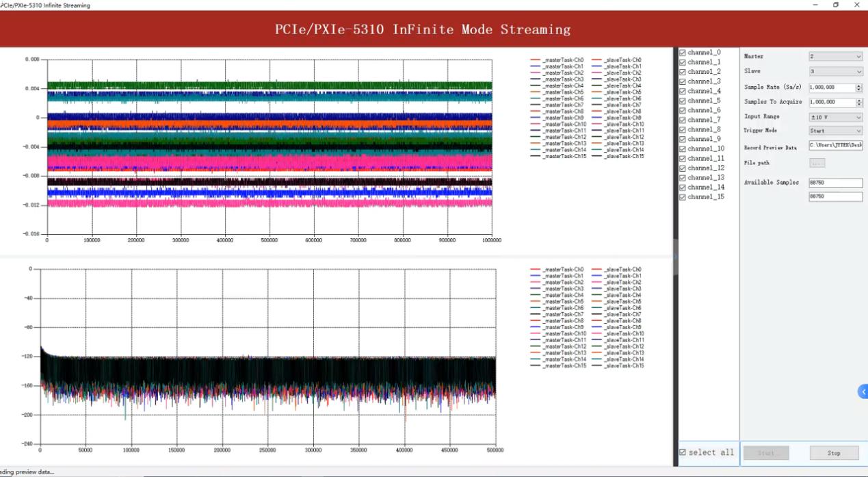Toggle channel_1 checkbox
Image resolution: width=868 pixels, height=477 pixels.
pos(683,62)
